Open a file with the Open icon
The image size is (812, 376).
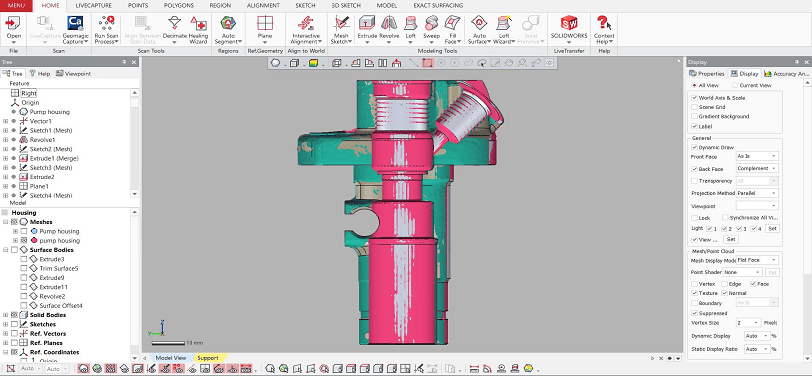pos(13,29)
